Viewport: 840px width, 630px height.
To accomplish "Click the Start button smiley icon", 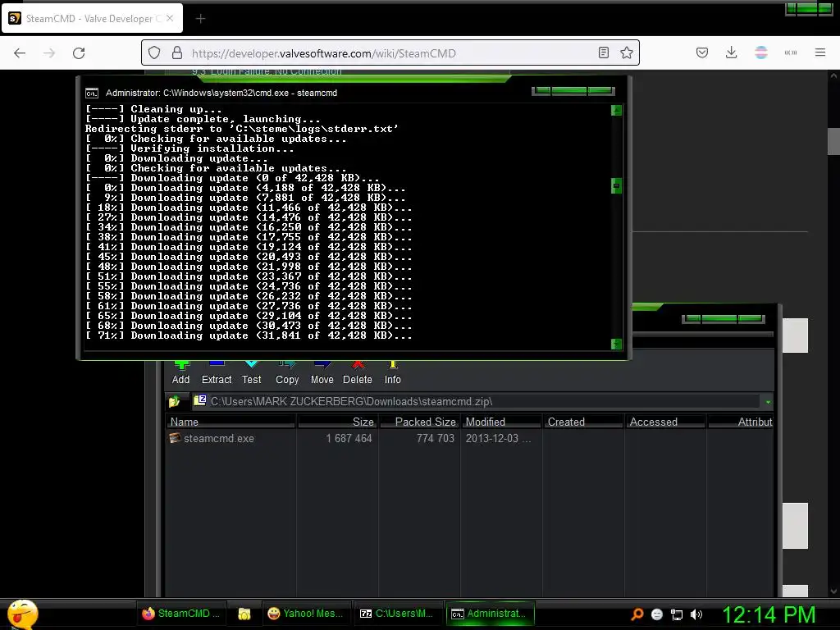I will point(22,614).
